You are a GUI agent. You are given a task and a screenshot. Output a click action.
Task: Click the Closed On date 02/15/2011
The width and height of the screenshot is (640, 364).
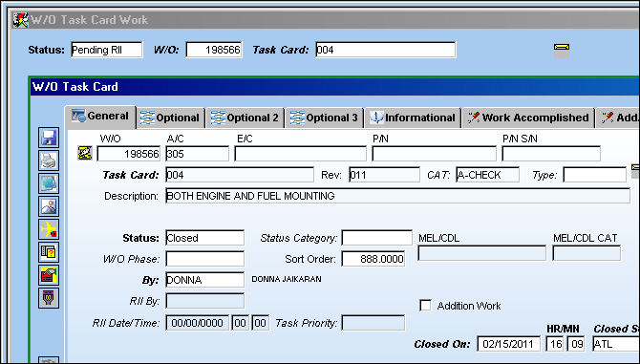508,344
